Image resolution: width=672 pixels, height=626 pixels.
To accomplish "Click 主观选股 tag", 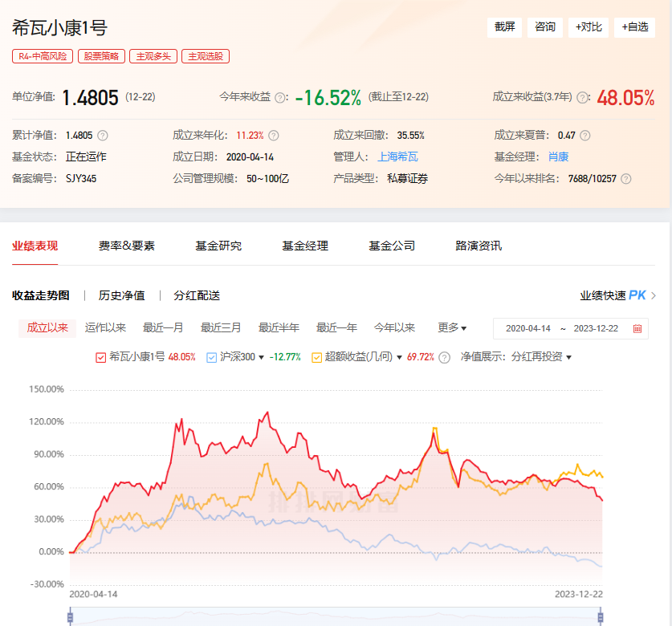I will tap(206, 56).
